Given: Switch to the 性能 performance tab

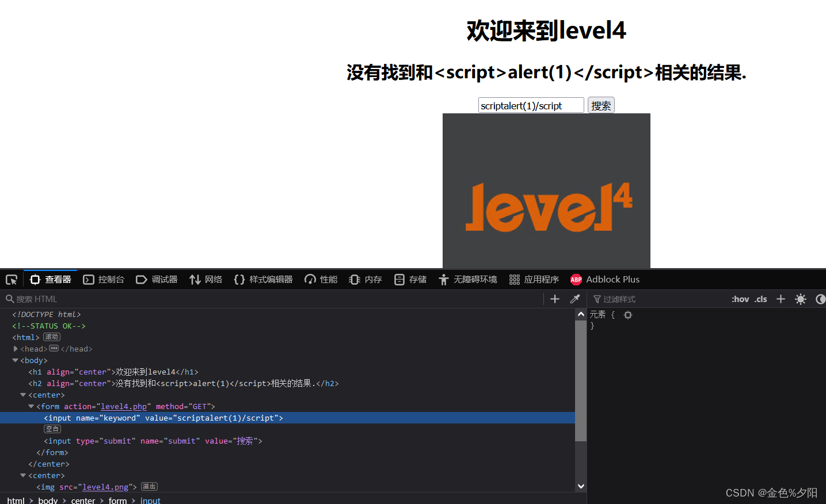Looking at the screenshot, I should pyautogui.click(x=321, y=280).
